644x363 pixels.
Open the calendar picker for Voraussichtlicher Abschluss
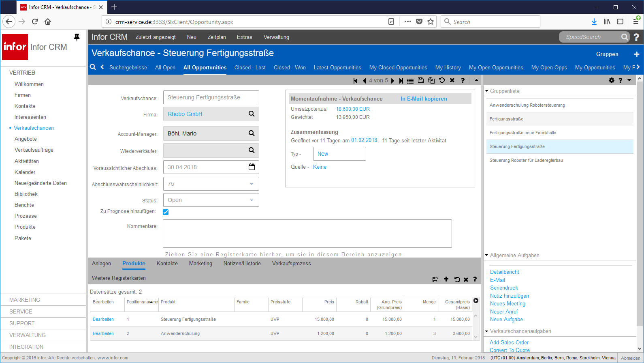[x=252, y=167]
